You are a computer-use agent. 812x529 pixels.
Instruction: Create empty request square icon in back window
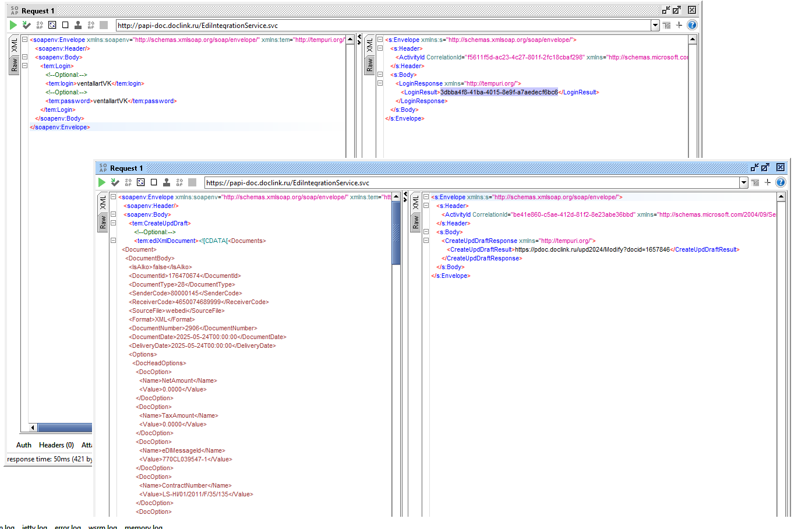65,25
